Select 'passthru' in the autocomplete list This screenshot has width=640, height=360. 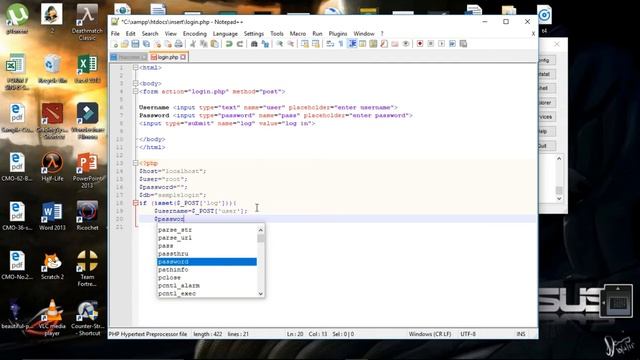click(x=207, y=253)
